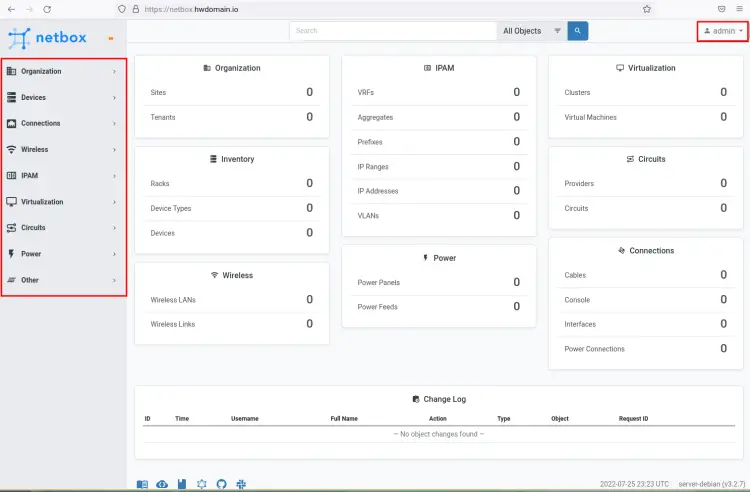Expand the Organization sidebar menu

point(62,71)
